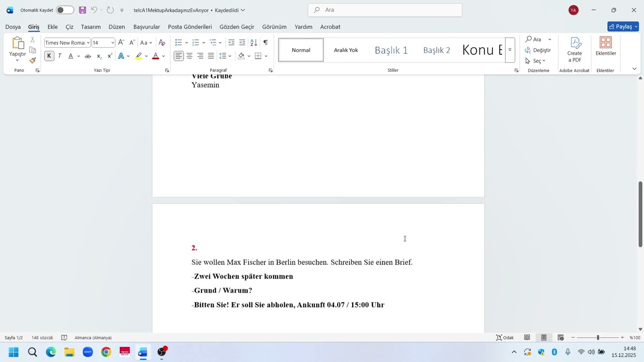Screen dimensions: 644x362
Task: Justify the paragraph text
Action: 211,56
